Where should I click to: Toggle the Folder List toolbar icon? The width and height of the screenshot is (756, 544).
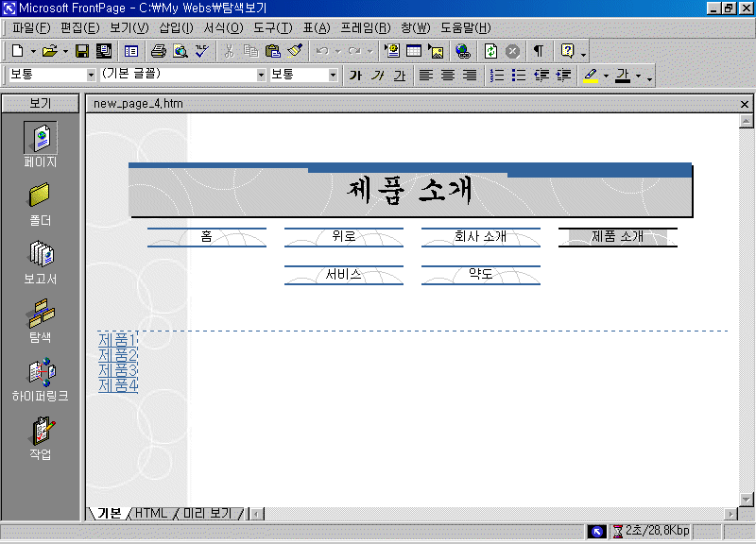131,51
